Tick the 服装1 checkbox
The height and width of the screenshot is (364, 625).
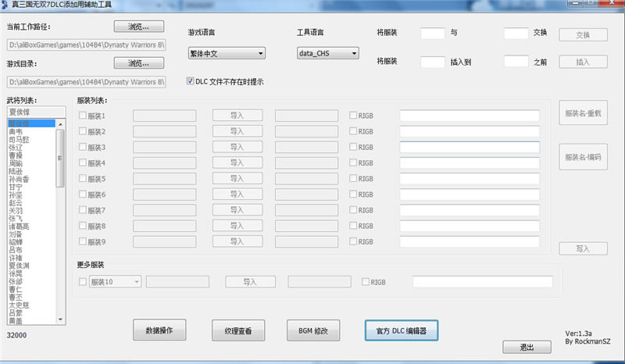tap(83, 116)
